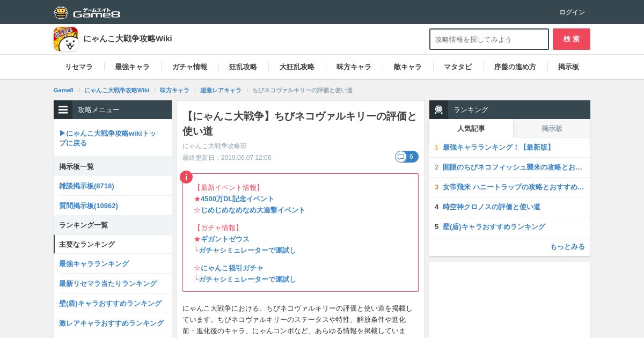This screenshot has height=338, width=644.
Task: Switch to the 掲示板 tab in ranking panel
Action: [x=552, y=128]
